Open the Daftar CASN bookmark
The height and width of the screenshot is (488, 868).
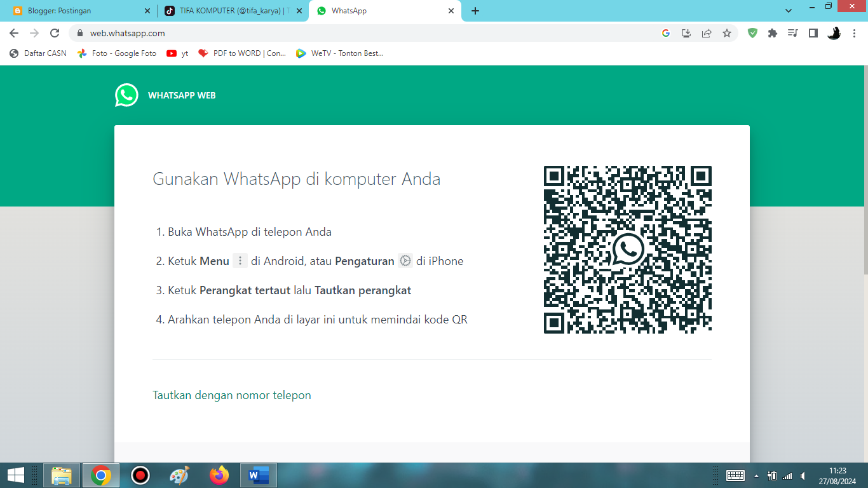pyautogui.click(x=38, y=53)
